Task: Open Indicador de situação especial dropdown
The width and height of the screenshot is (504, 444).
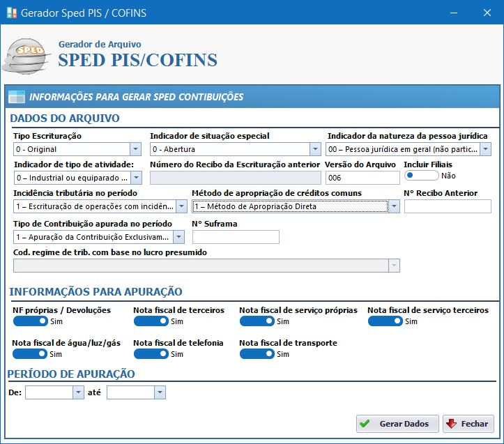Action: tap(315, 149)
